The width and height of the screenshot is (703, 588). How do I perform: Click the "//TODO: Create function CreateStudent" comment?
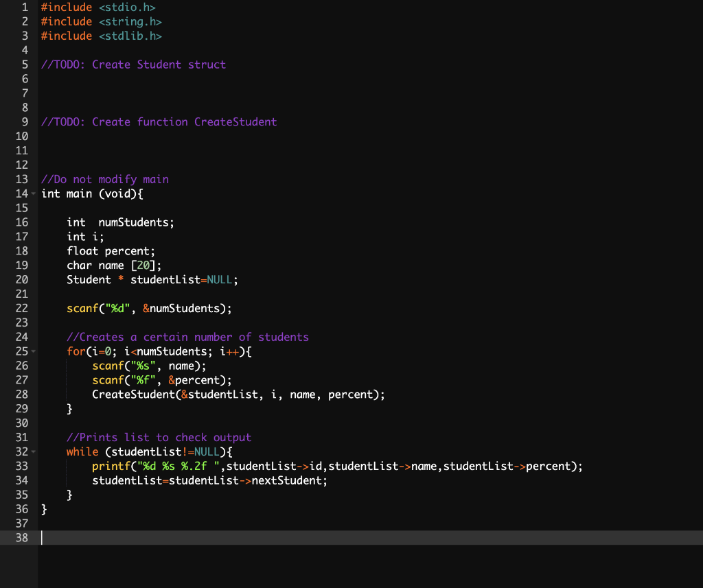tap(159, 122)
